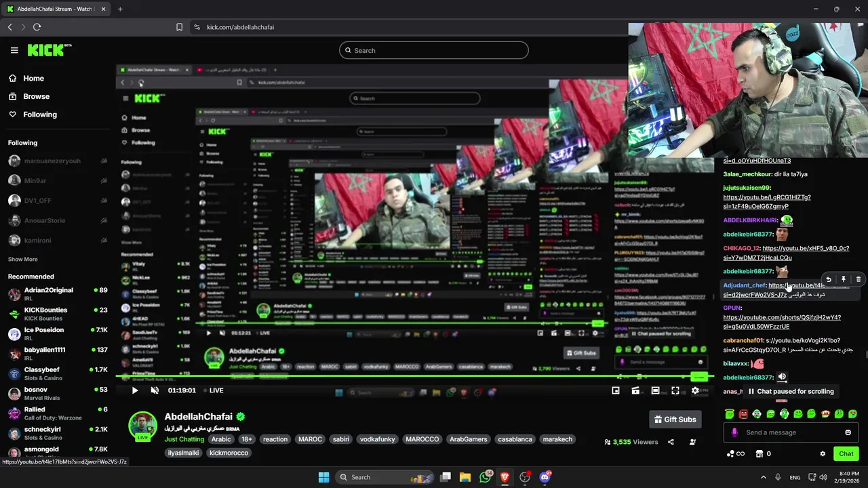Viewport: 868px width, 488px height.
Task: Click the KICK logo in header
Action: [49, 50]
